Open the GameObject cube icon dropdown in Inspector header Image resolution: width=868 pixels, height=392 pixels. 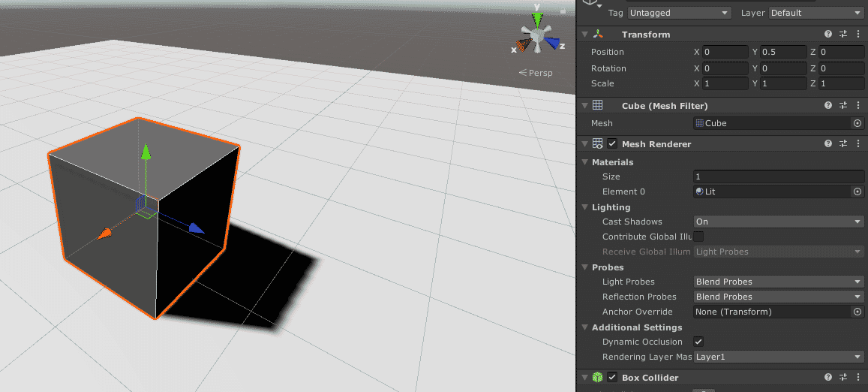click(594, 3)
